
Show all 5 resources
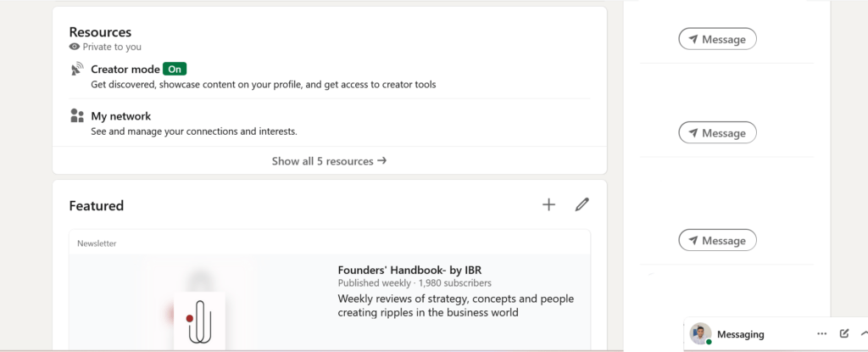[x=329, y=161]
